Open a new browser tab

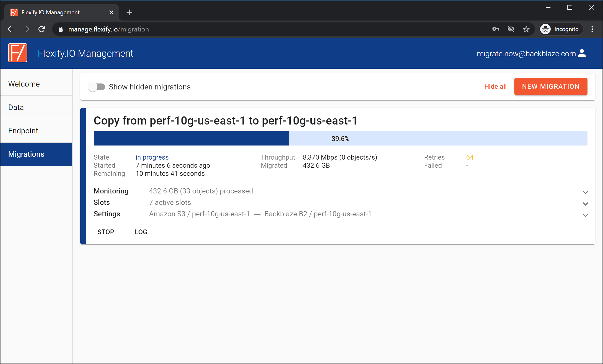tap(129, 12)
